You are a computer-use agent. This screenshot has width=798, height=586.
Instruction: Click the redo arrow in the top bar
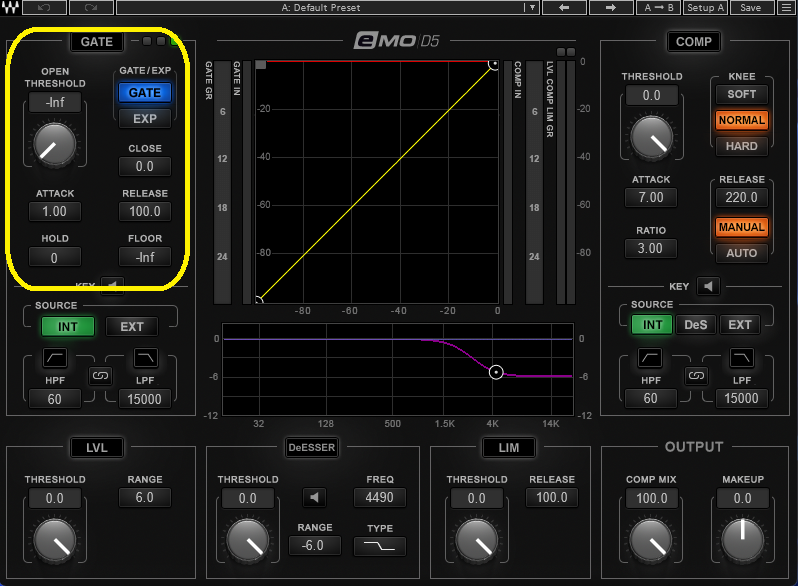[x=91, y=8]
